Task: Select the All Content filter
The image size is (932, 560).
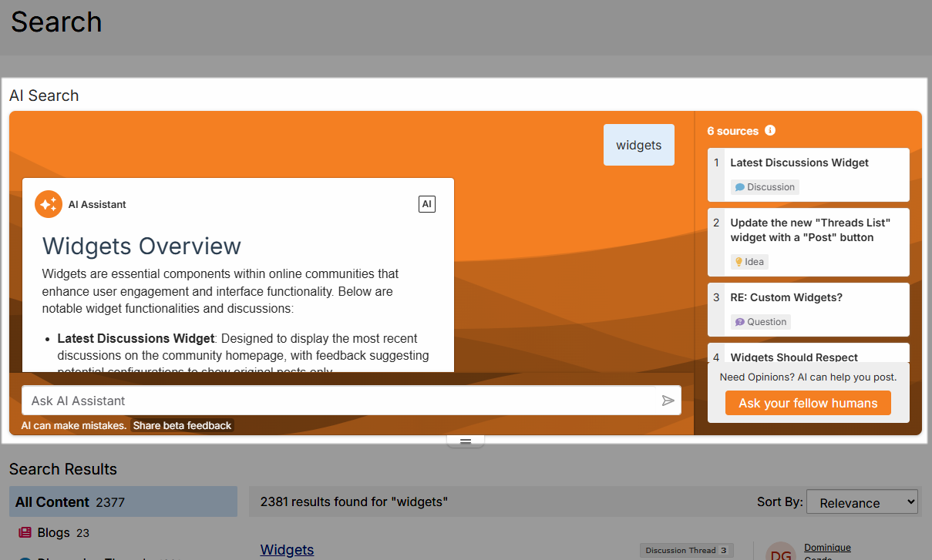Action: (123, 501)
